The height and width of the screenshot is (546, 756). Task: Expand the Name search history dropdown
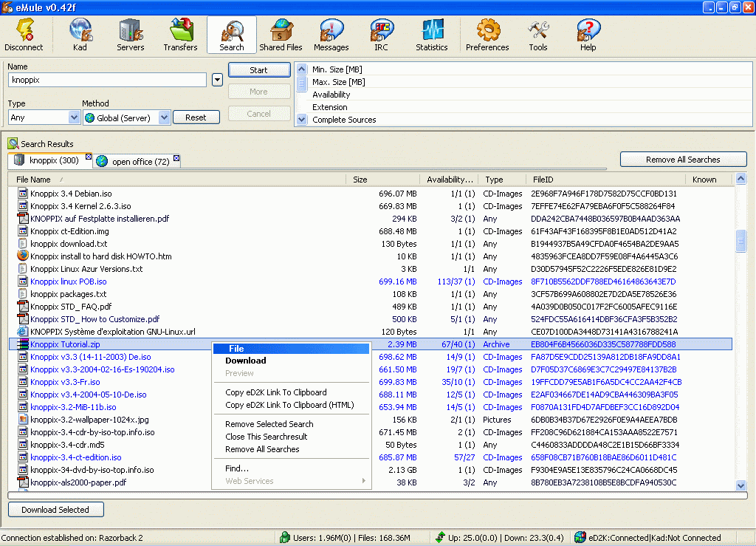[x=217, y=80]
